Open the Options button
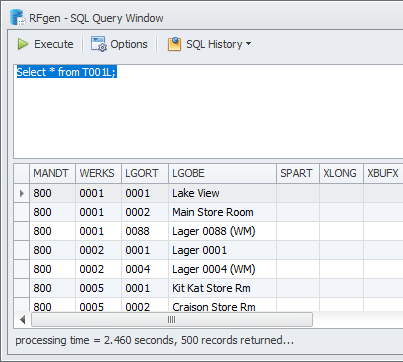The image size is (403, 362). [x=119, y=44]
